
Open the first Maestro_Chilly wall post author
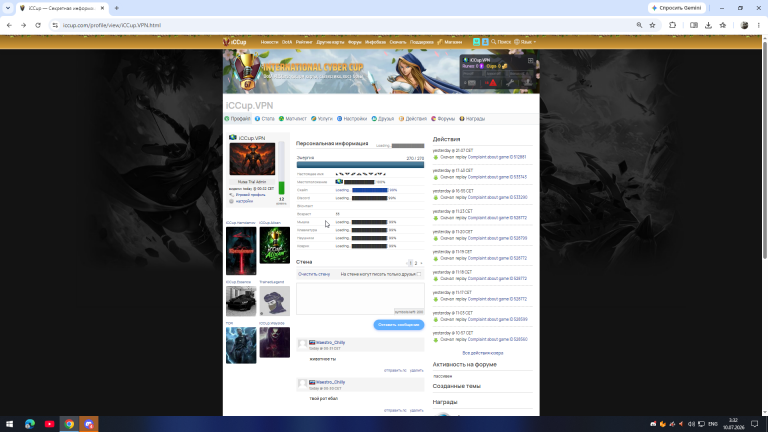click(x=330, y=342)
